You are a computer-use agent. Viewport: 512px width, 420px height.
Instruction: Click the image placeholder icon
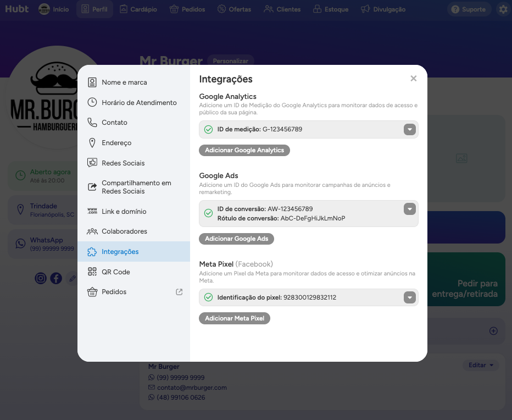(461, 158)
